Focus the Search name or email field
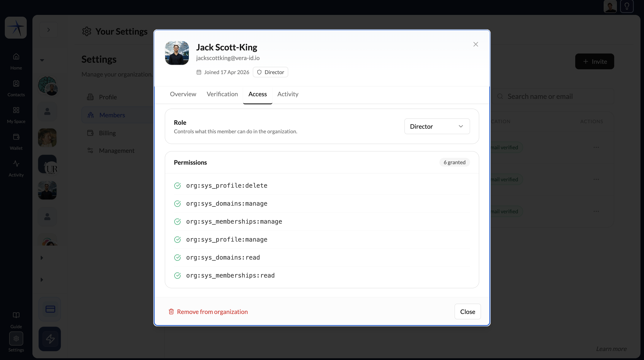This screenshot has width=644, height=360. click(x=552, y=96)
